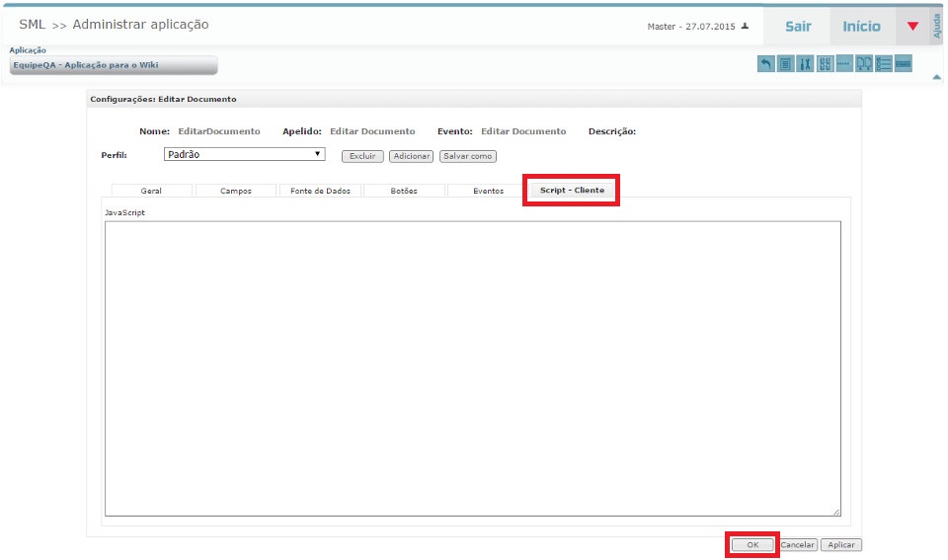
Task: Click the Configurações: Editar Documento header
Action: pos(163,99)
